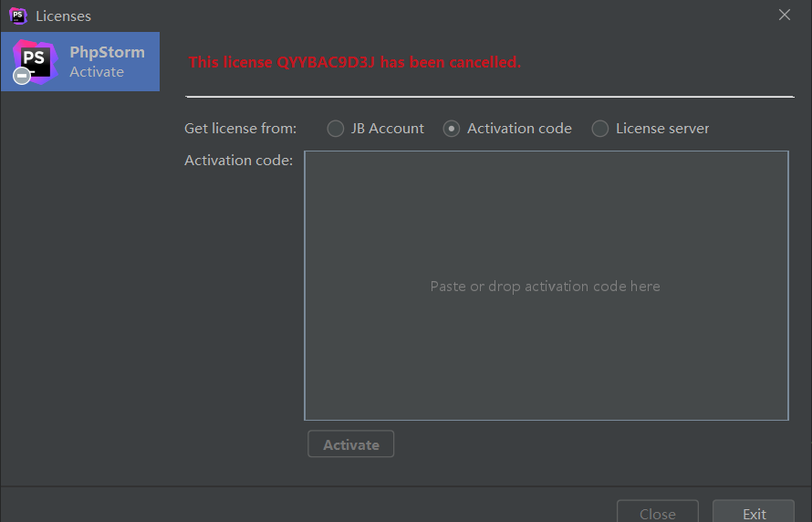
Task: Select the PhpStorm product name in list
Action: [x=107, y=52]
